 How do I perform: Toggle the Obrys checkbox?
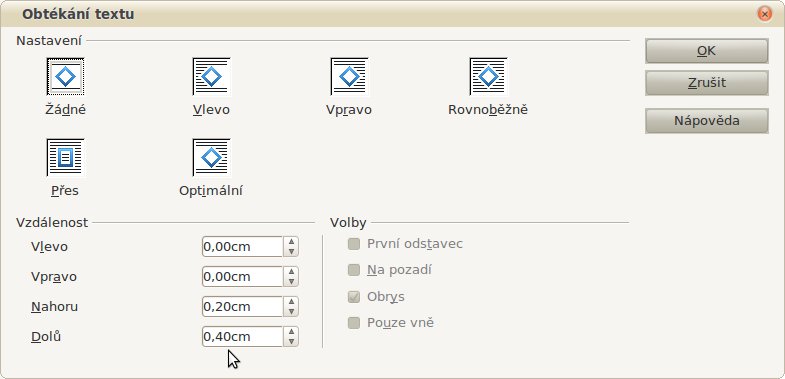[354, 297]
